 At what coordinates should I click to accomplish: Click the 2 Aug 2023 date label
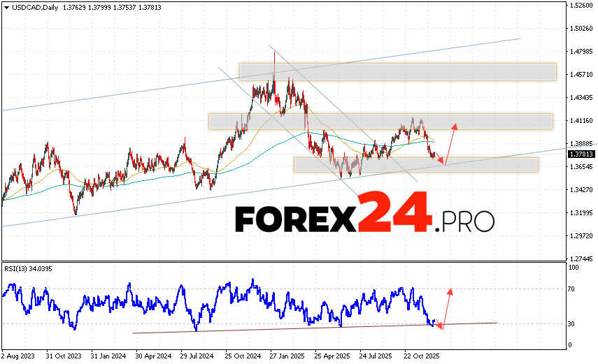19,355
